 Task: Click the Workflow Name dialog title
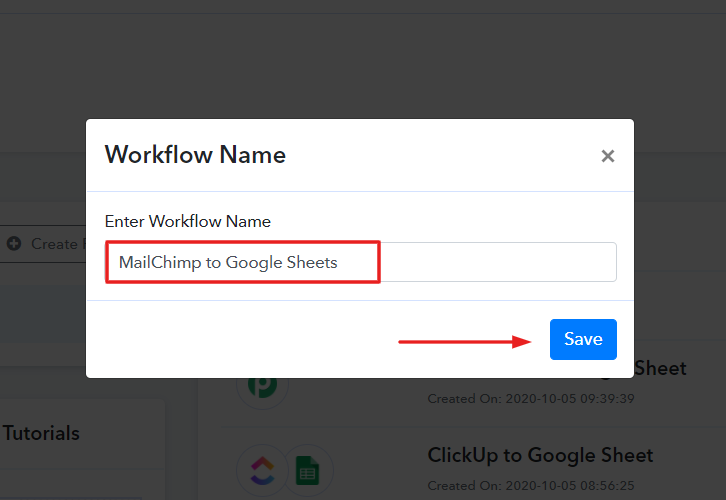click(x=195, y=155)
